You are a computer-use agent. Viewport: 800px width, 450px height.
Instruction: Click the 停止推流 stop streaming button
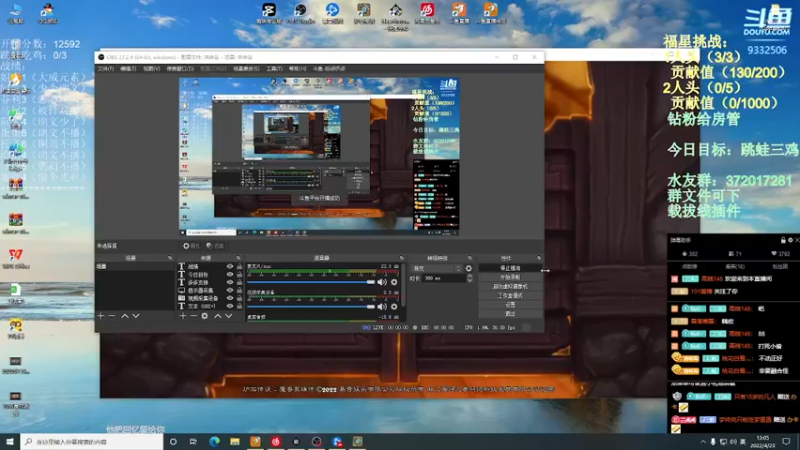[x=510, y=268]
